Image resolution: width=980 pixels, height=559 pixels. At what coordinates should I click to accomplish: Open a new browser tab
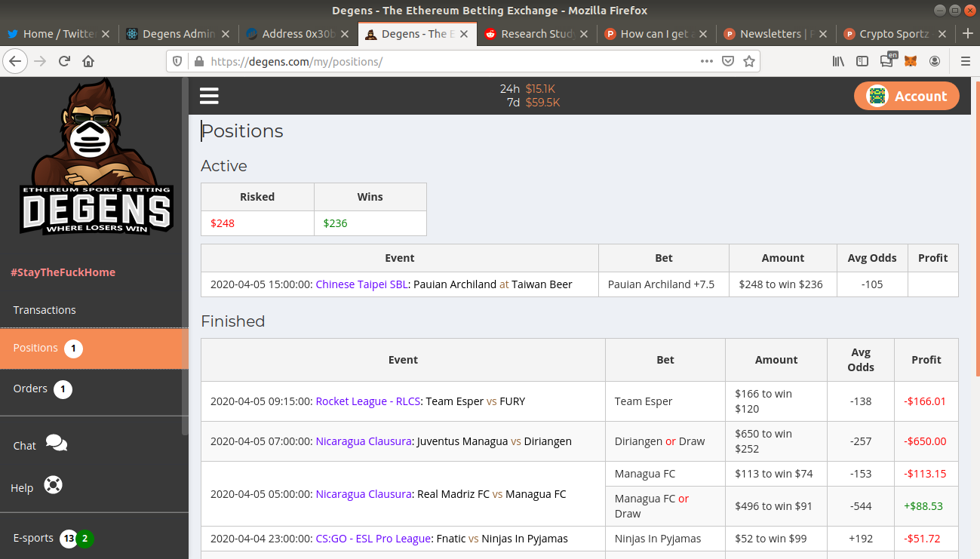tap(968, 34)
